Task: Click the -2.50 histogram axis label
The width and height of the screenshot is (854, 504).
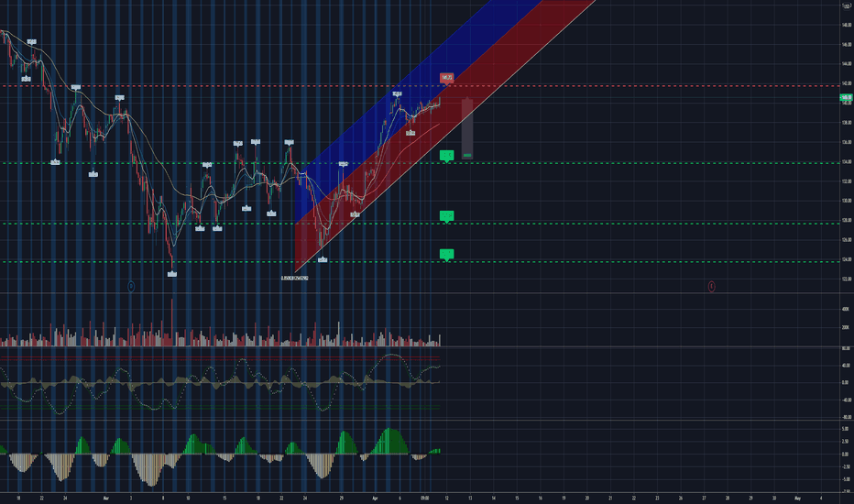Action: (x=845, y=467)
